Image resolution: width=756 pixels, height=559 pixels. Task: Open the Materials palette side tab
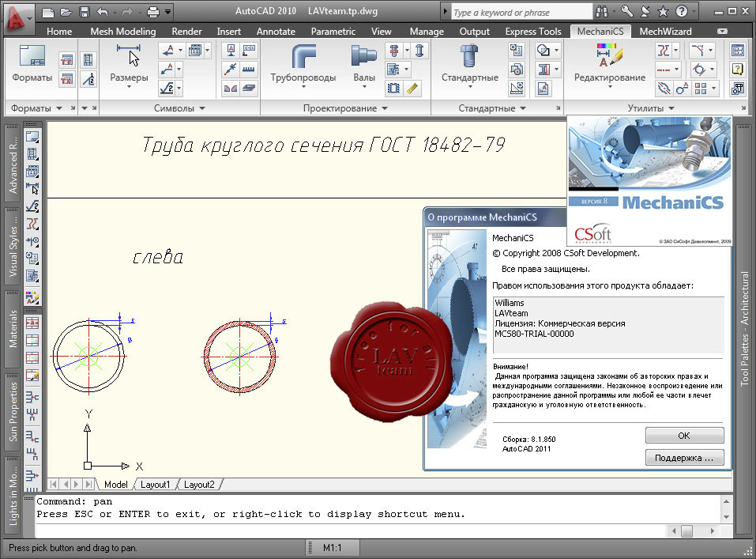13,328
